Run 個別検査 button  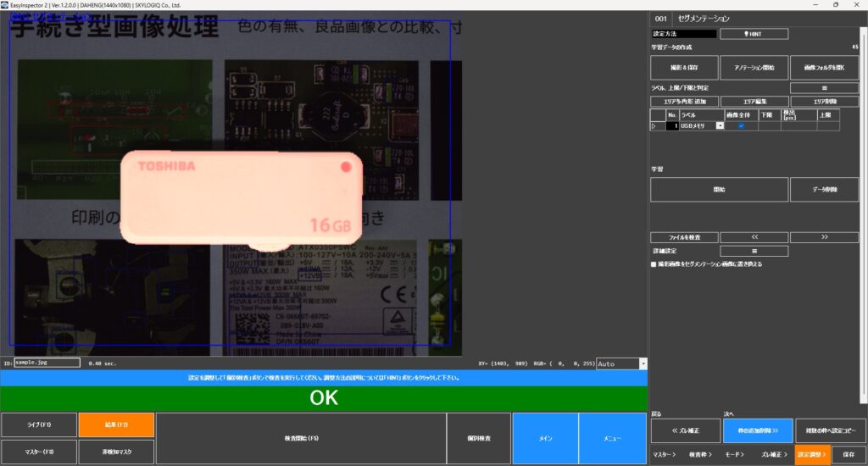[x=479, y=438]
